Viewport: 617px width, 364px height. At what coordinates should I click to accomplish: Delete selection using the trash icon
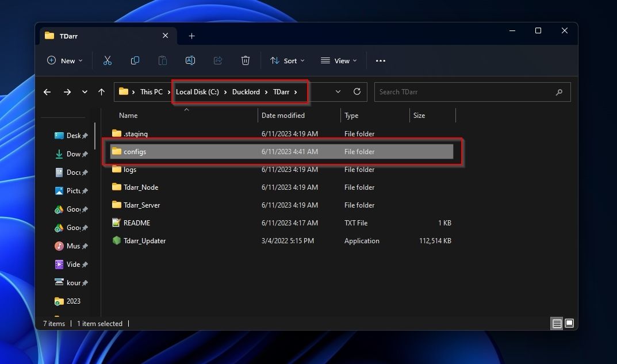[x=246, y=60]
